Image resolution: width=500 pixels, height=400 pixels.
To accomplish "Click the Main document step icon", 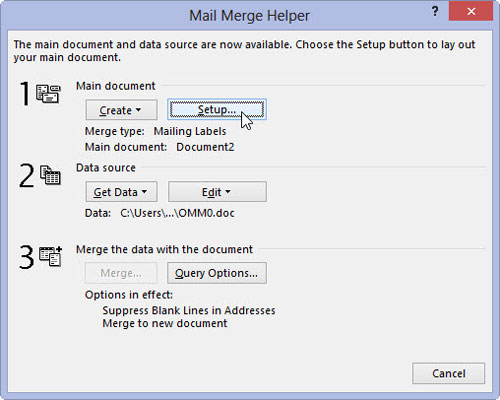I will click(x=48, y=94).
